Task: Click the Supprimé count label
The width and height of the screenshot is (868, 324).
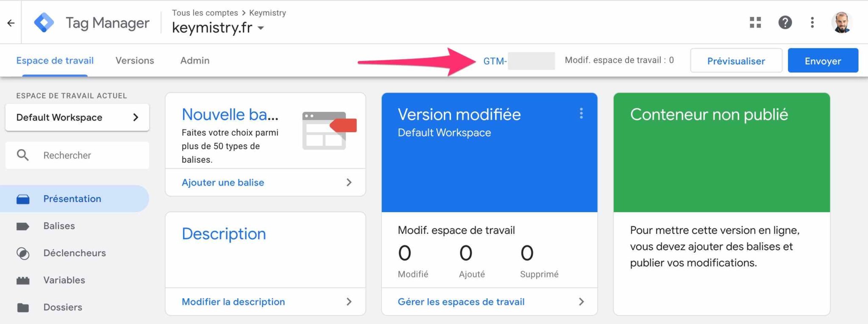Action: click(539, 274)
